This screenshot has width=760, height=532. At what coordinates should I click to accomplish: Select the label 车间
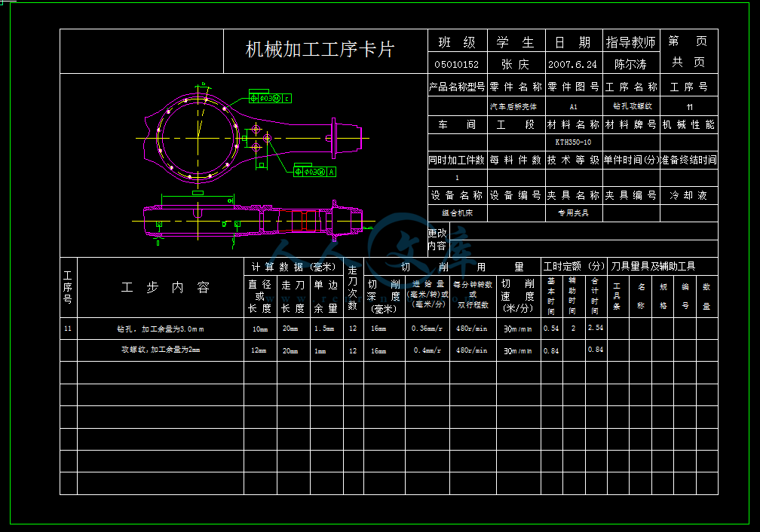click(x=457, y=125)
